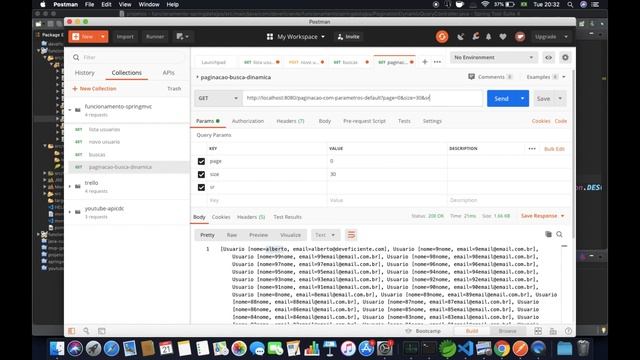The image size is (640, 360).
Task: Open tab options three-dot menu
Action: coord(437,62)
